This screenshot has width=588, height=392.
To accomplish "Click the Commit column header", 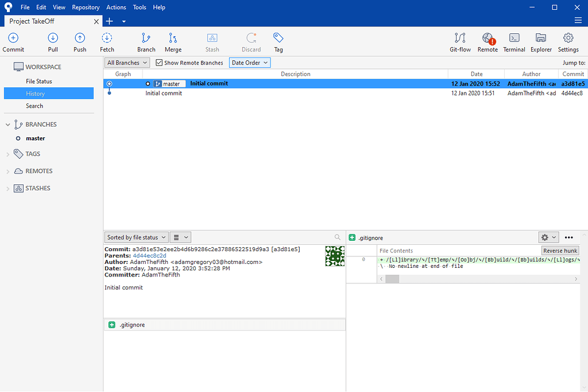I will pos(573,74).
